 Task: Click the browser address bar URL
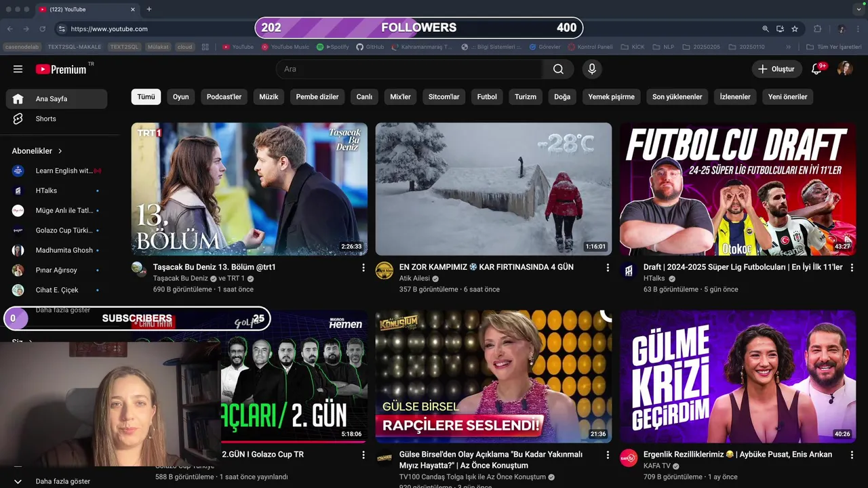pyautogui.click(x=109, y=29)
